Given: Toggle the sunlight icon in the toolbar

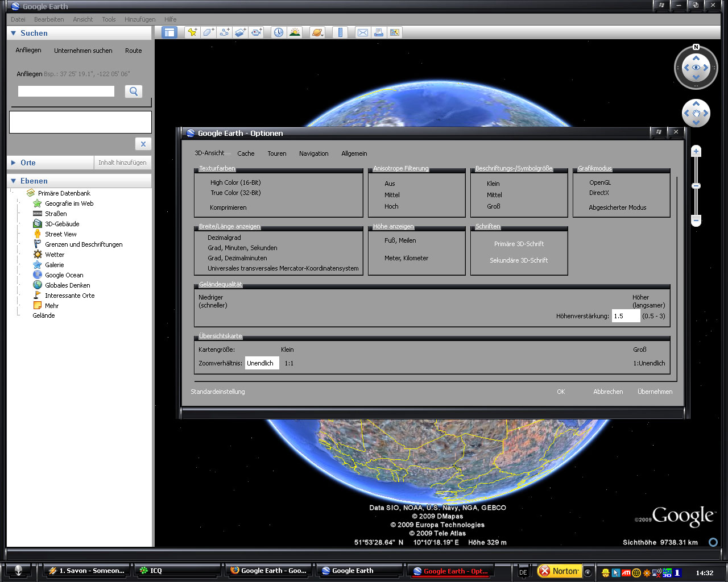Looking at the screenshot, I should coord(295,32).
